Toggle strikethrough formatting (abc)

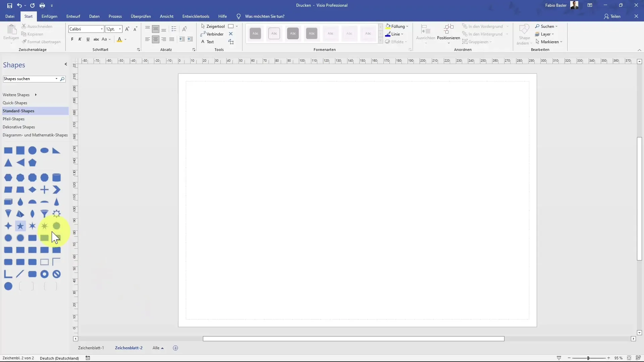96,39
